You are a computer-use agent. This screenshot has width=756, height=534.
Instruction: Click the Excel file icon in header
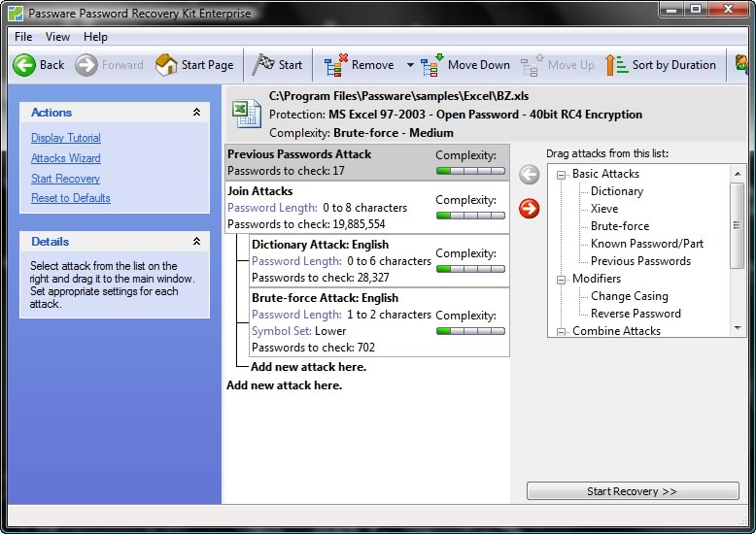[247, 115]
